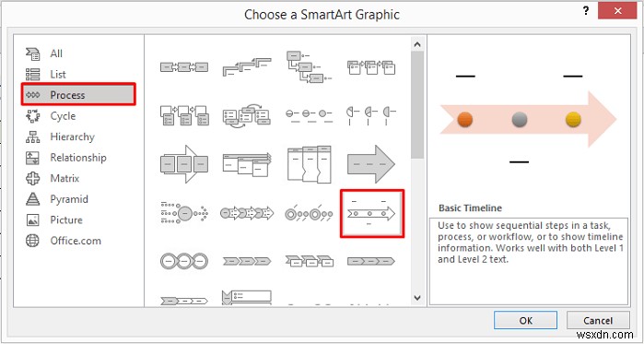Pick the Closed Chevron Process layout
644x344 pixels.
click(x=371, y=261)
